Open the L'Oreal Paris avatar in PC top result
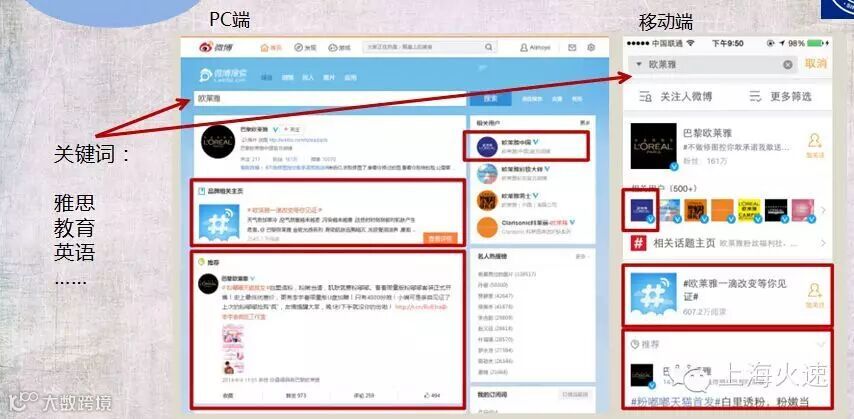854x419 pixels. 218,142
